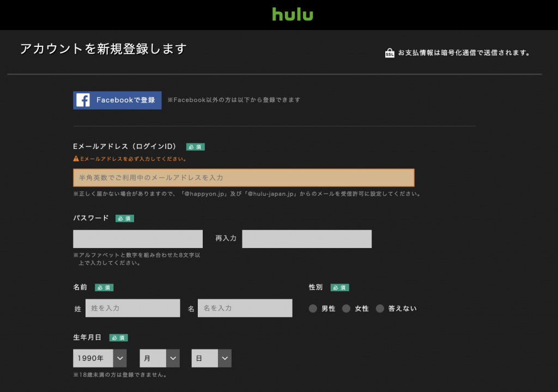The height and width of the screenshot is (392, 558).
Task: Select the 女性 gender radio button
Action: coord(346,309)
